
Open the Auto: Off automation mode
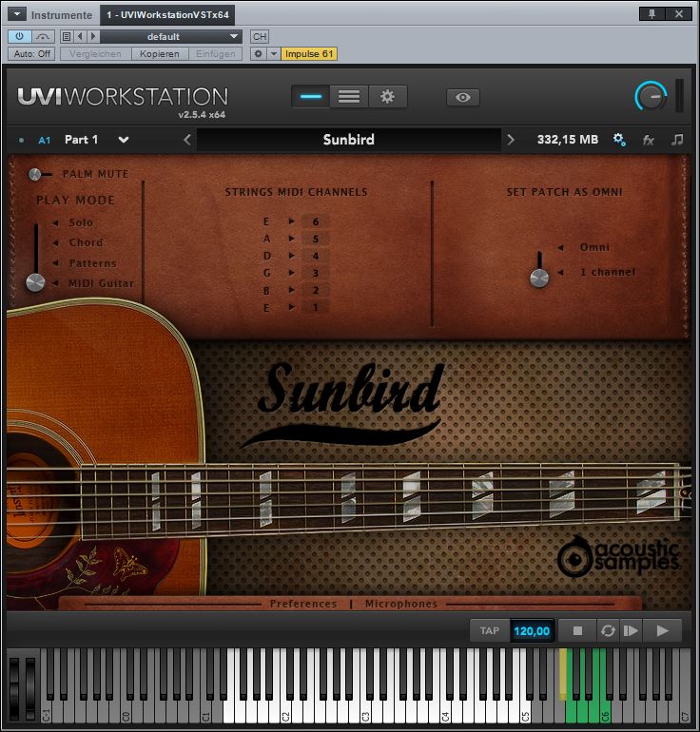(31, 53)
